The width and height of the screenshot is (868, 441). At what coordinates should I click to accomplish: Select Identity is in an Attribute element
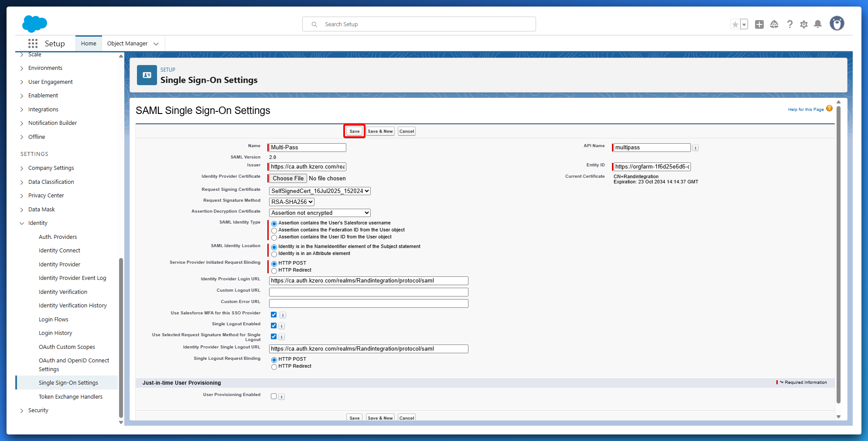coord(274,254)
